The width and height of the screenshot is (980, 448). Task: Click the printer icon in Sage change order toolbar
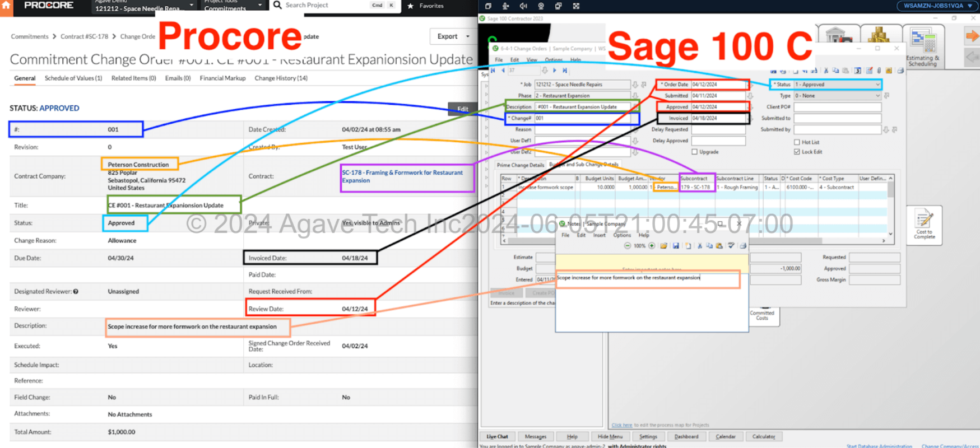[900, 71]
